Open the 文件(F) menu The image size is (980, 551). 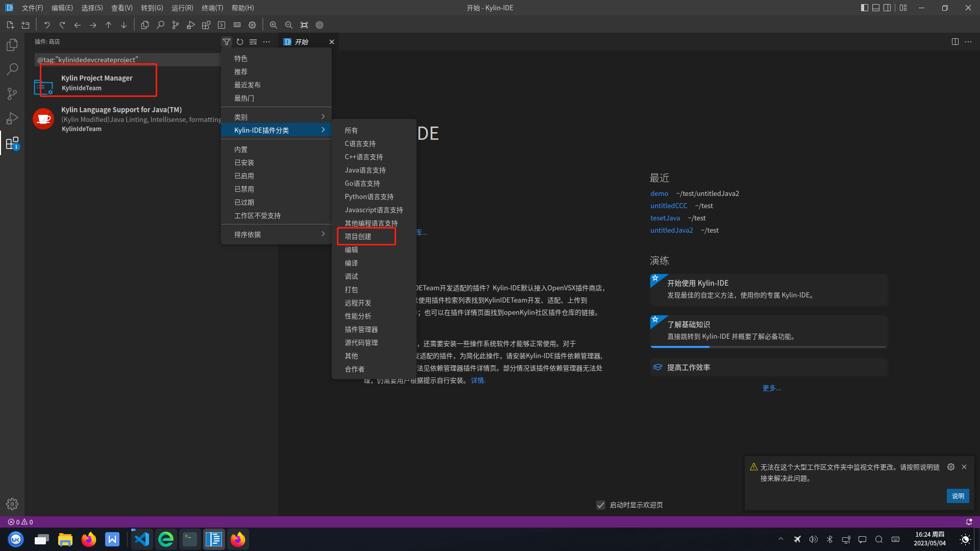coord(32,8)
